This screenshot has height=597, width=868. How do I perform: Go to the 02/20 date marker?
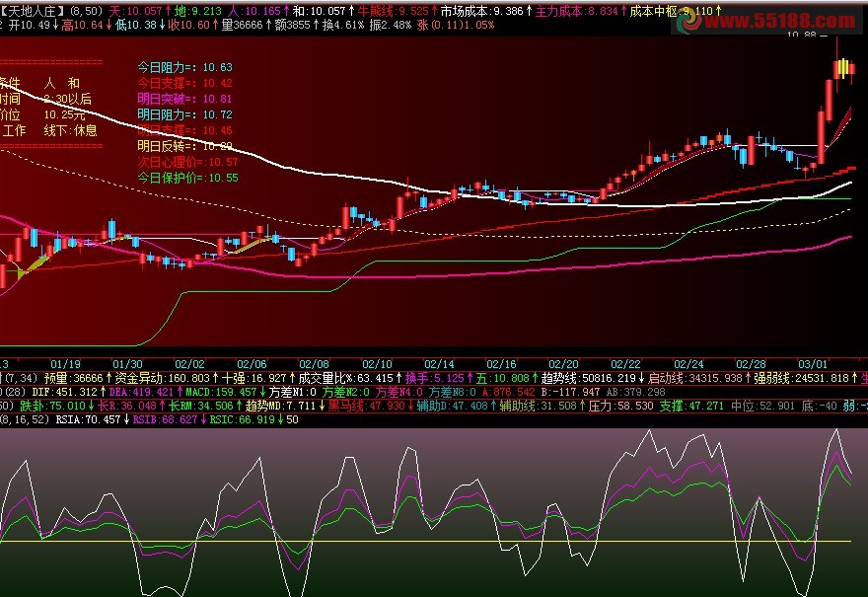coord(563,364)
